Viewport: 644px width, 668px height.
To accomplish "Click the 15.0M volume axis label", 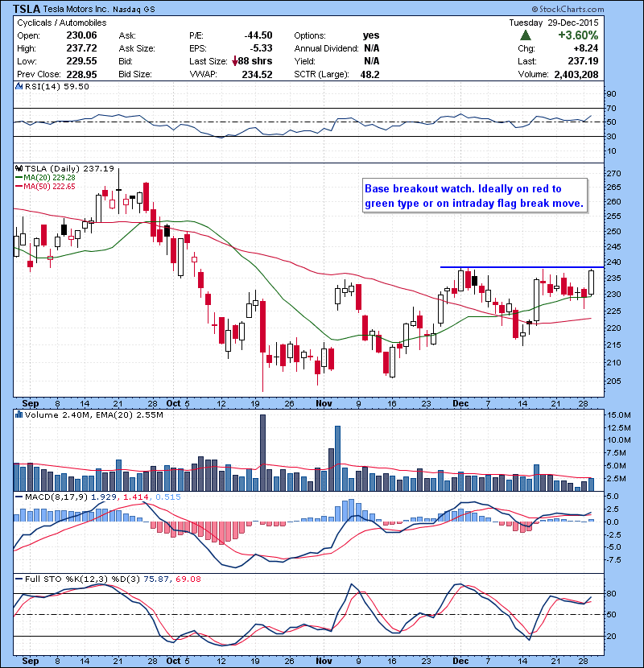I will (619, 415).
